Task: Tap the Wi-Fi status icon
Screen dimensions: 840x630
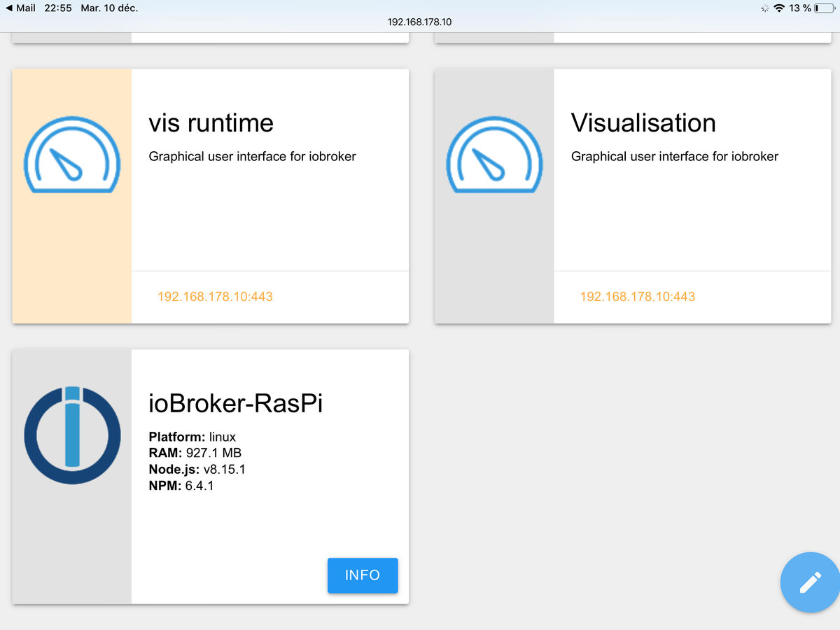Action: point(778,8)
